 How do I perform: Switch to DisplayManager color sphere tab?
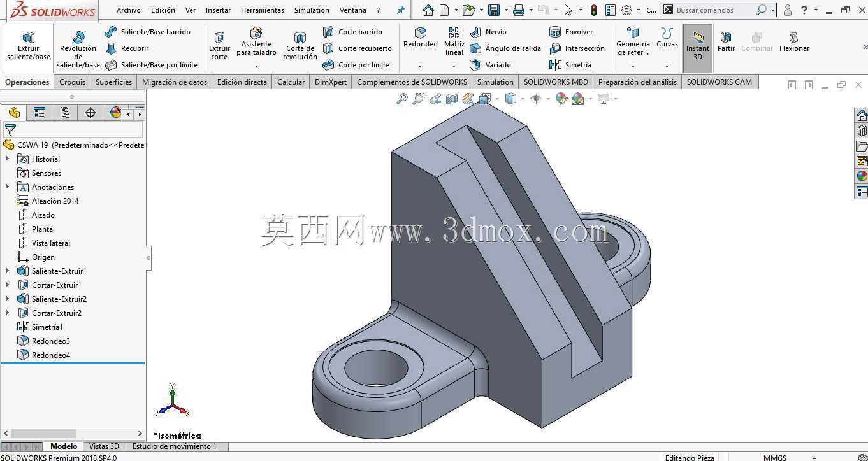pyautogui.click(x=115, y=113)
